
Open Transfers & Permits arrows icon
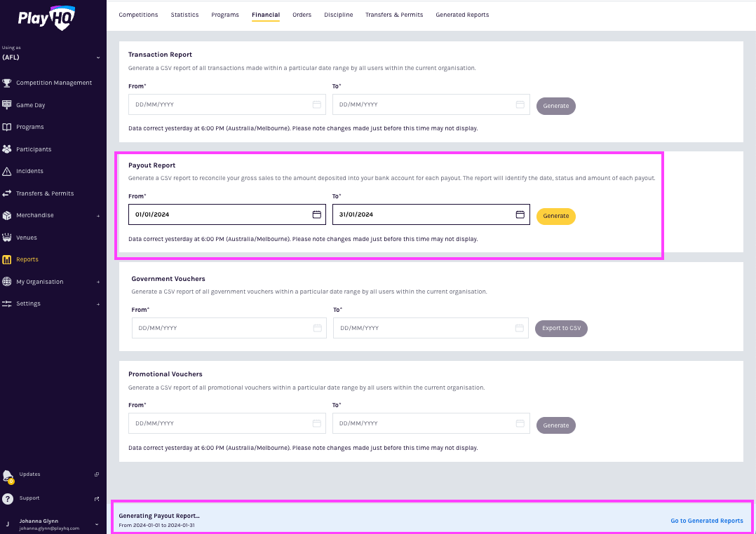[7, 193]
